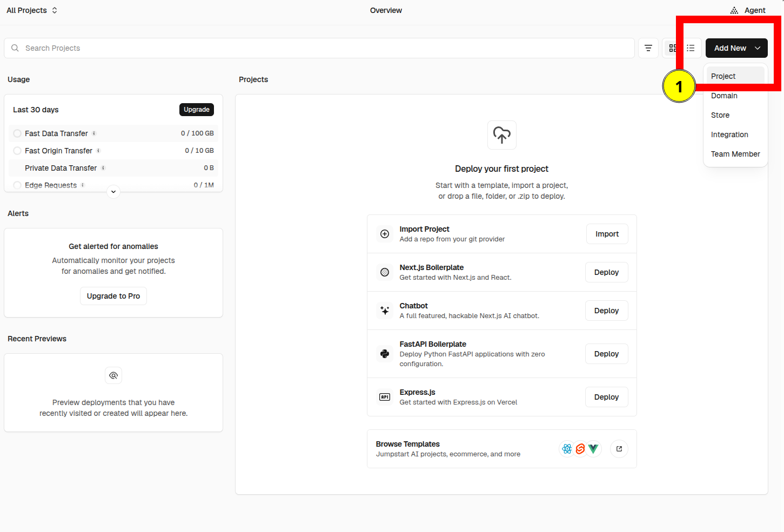Import a repo with the Import button
This screenshot has height=532, width=784.
[607, 234]
